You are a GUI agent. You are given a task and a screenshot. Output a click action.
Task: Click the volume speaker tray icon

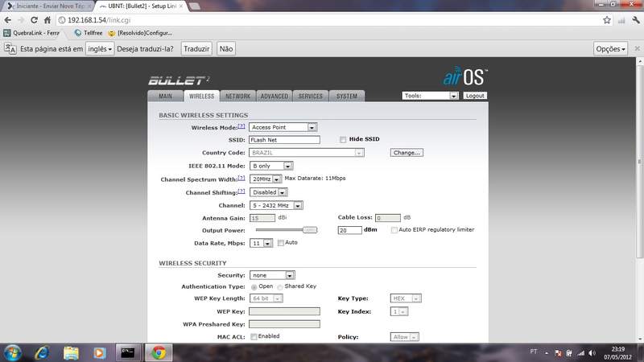click(592, 352)
